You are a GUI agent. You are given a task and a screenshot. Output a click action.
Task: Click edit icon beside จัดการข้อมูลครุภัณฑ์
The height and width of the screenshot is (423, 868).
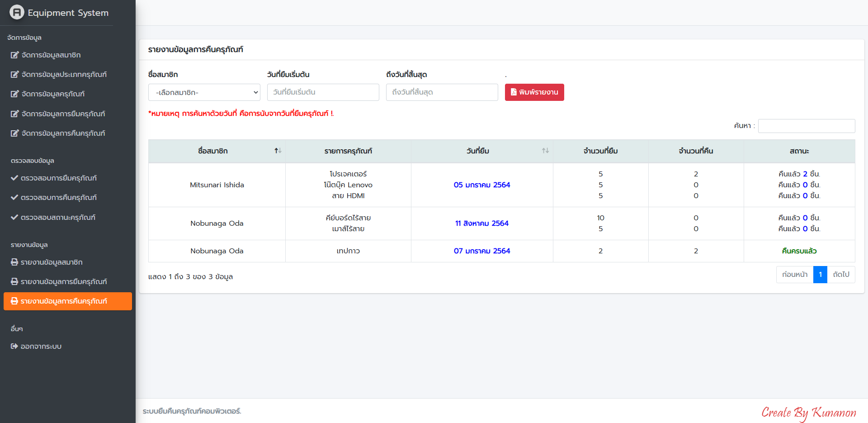pyautogui.click(x=15, y=94)
